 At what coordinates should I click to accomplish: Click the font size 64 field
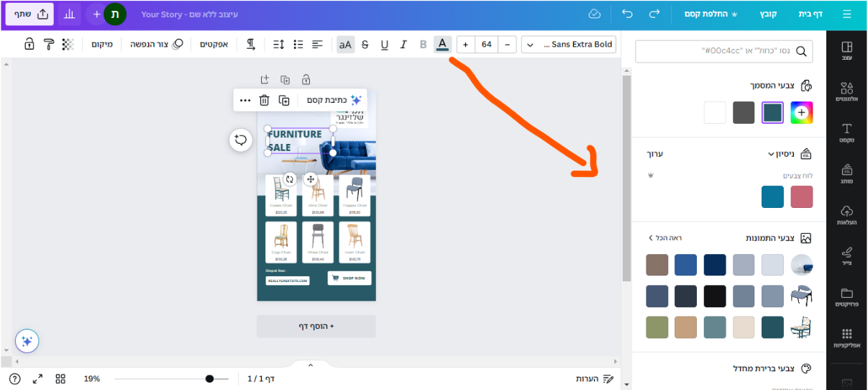pyautogui.click(x=487, y=45)
